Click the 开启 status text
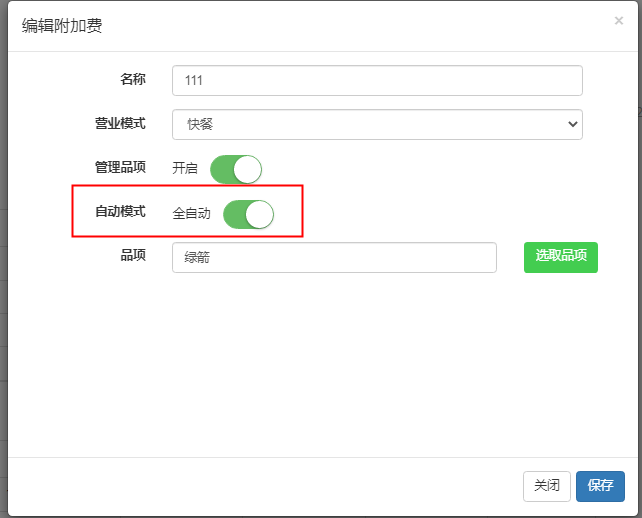 pos(185,169)
